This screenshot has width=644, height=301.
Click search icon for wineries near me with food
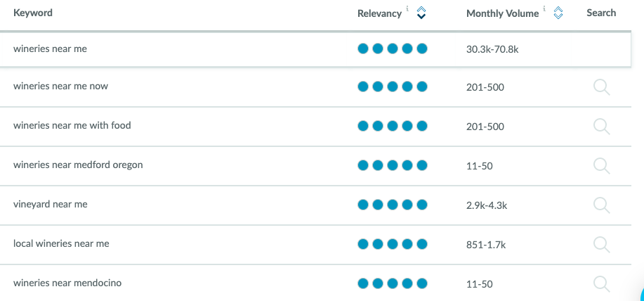click(602, 127)
